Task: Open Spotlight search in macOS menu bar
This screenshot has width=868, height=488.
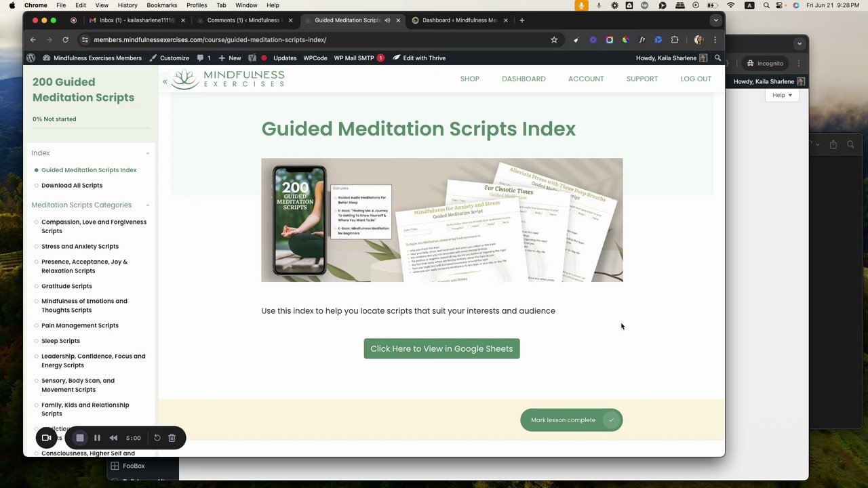Action: pyautogui.click(x=766, y=5)
